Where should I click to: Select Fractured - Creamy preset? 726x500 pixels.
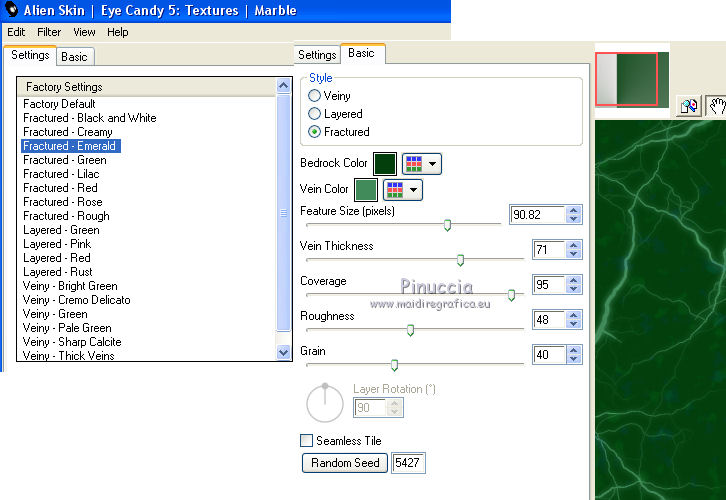click(x=68, y=132)
